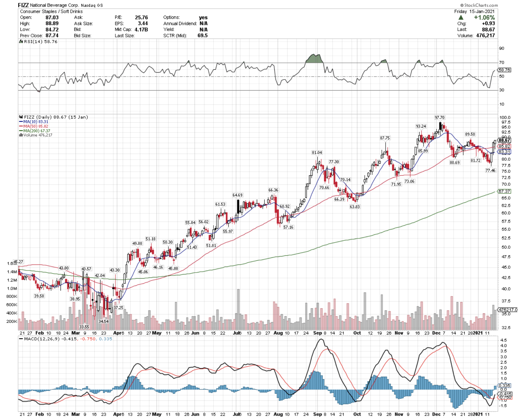Click the -0.415 MACD axis tag
This screenshot has height=420, width=521.
point(505,394)
